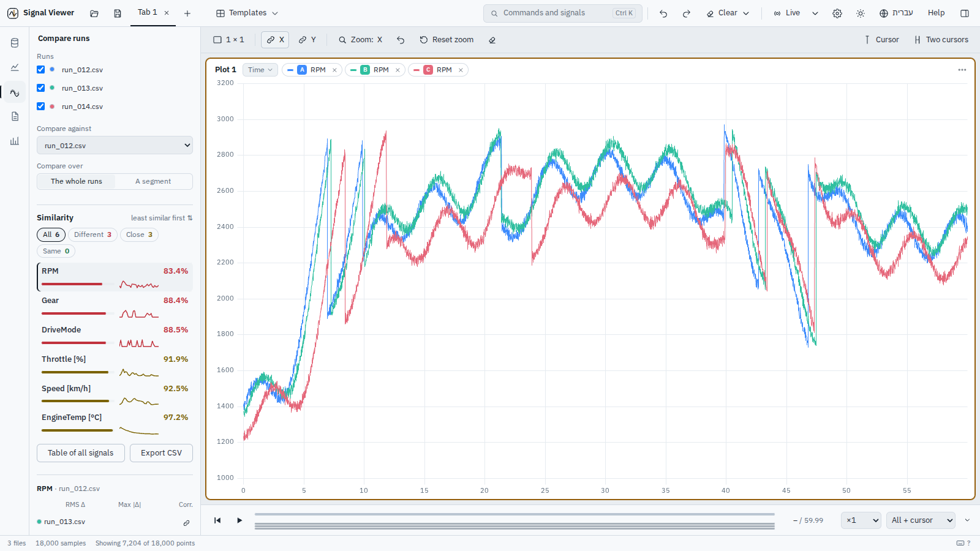Toggle Y axis link button
Viewport: 980px width, 551px height.
[x=307, y=40]
